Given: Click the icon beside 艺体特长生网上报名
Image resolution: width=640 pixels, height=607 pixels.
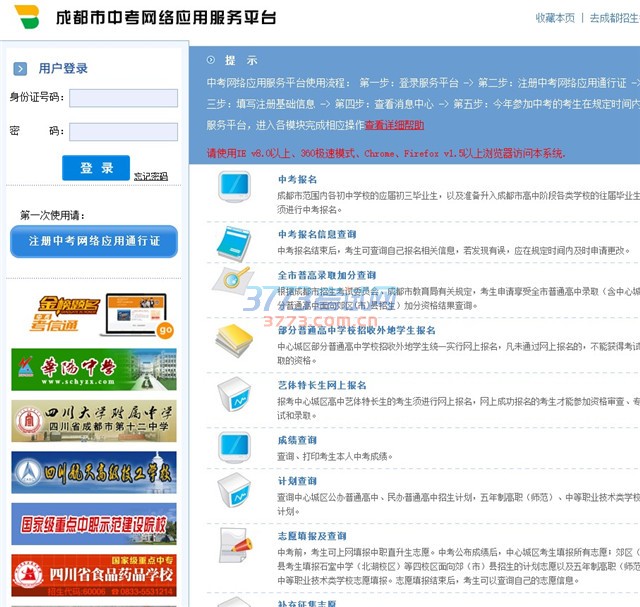Looking at the screenshot, I should point(236,392).
